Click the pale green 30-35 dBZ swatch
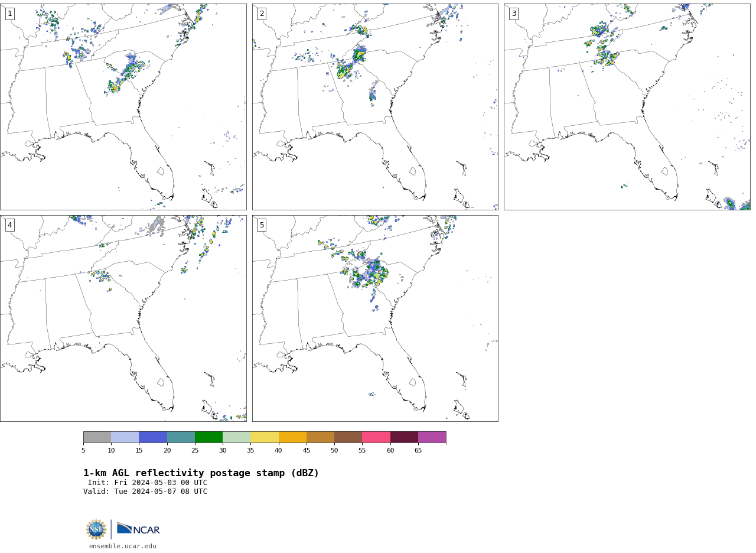756x553 pixels. coord(236,437)
